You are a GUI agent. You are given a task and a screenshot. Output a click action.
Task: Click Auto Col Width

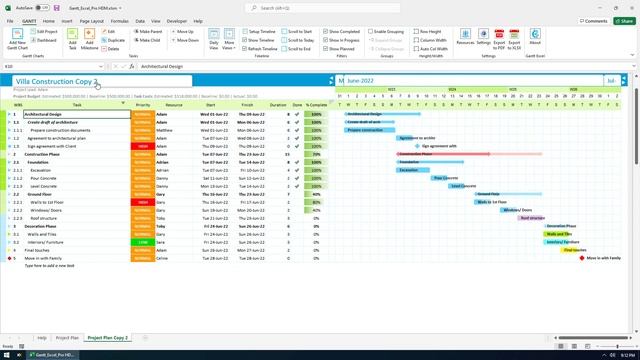431,49
